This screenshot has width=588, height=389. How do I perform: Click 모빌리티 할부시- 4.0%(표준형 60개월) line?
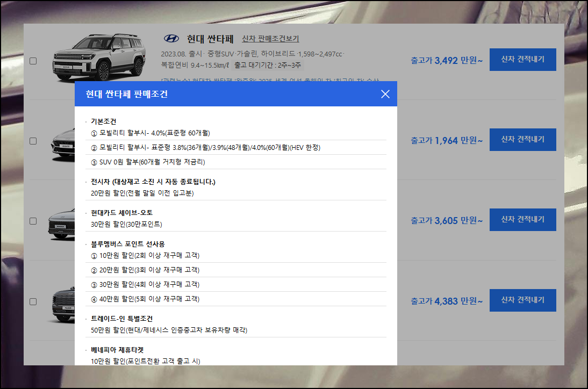click(x=150, y=133)
